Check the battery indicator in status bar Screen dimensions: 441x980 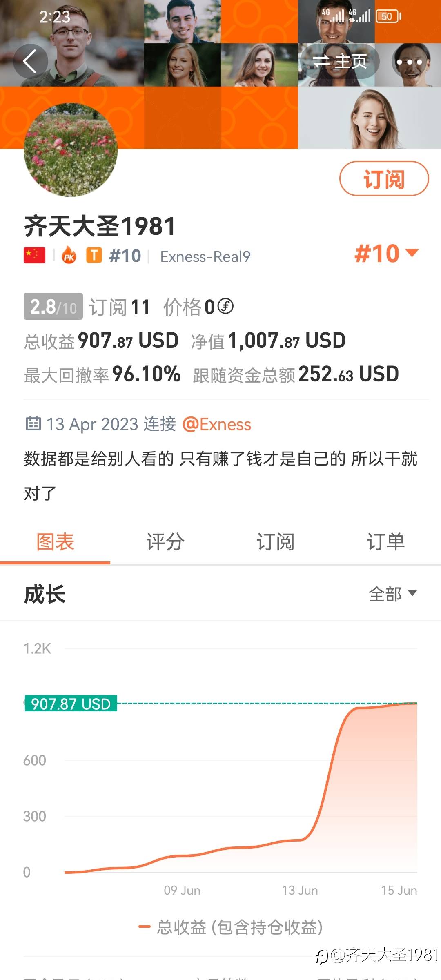coord(388,16)
